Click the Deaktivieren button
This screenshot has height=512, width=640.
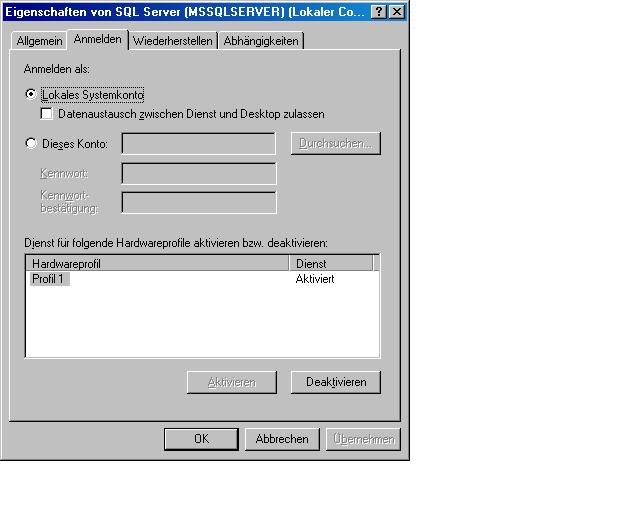(x=336, y=382)
